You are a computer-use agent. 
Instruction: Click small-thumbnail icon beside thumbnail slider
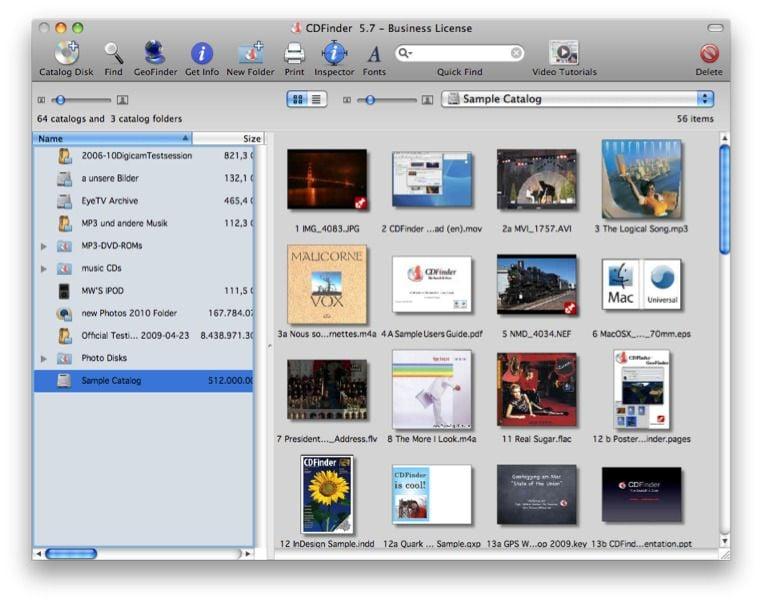pyautogui.click(x=346, y=100)
